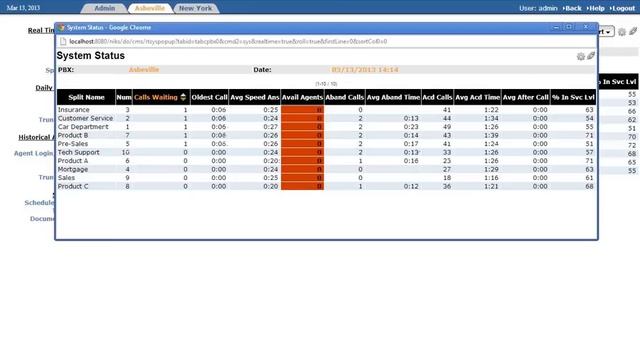Sort by the Oldest Call column header
Image resolution: width=640 pixels, height=360 pixels.
(209, 97)
